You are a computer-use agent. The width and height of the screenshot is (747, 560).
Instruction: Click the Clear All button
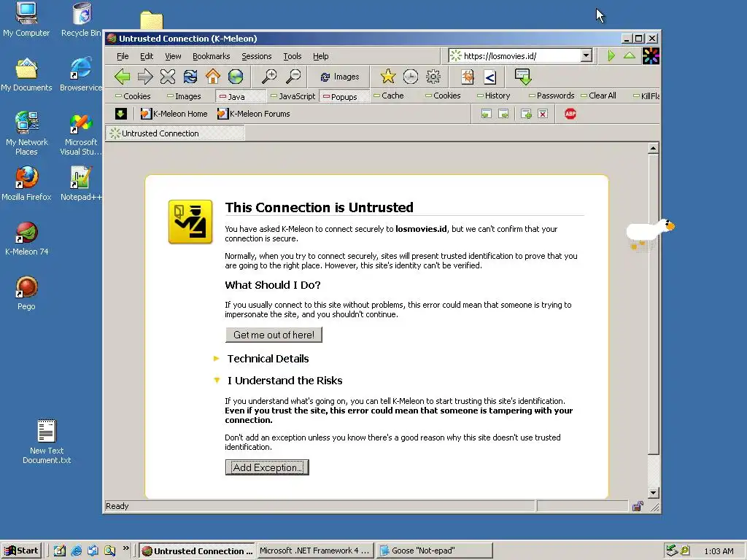pyautogui.click(x=598, y=96)
